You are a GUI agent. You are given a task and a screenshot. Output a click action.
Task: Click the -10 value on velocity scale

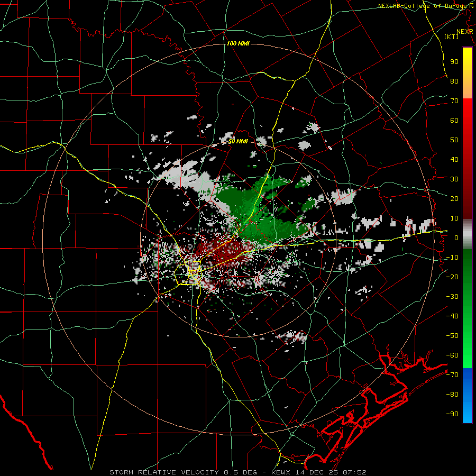pyautogui.click(x=452, y=258)
